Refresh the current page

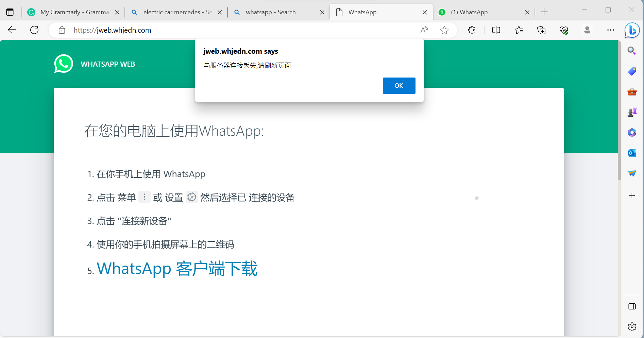pos(34,30)
